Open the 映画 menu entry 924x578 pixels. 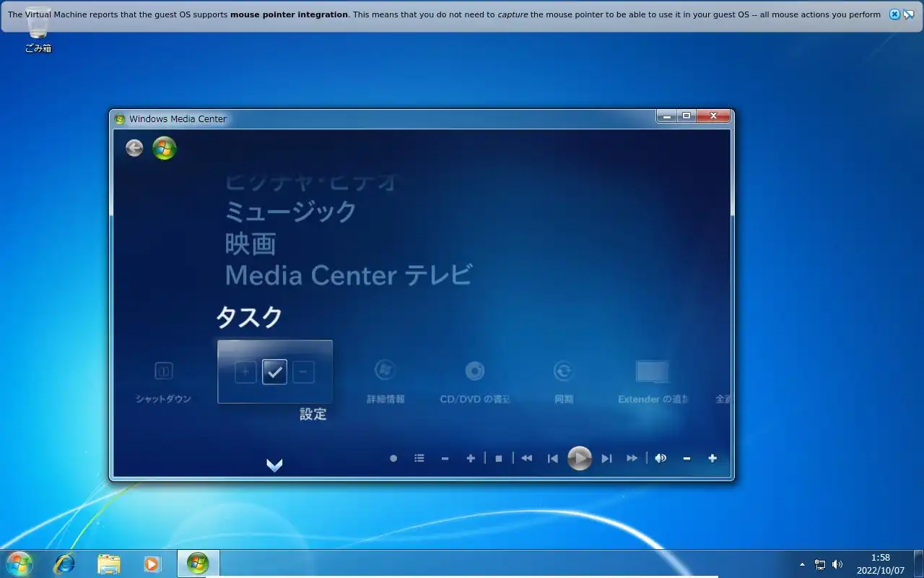click(250, 243)
